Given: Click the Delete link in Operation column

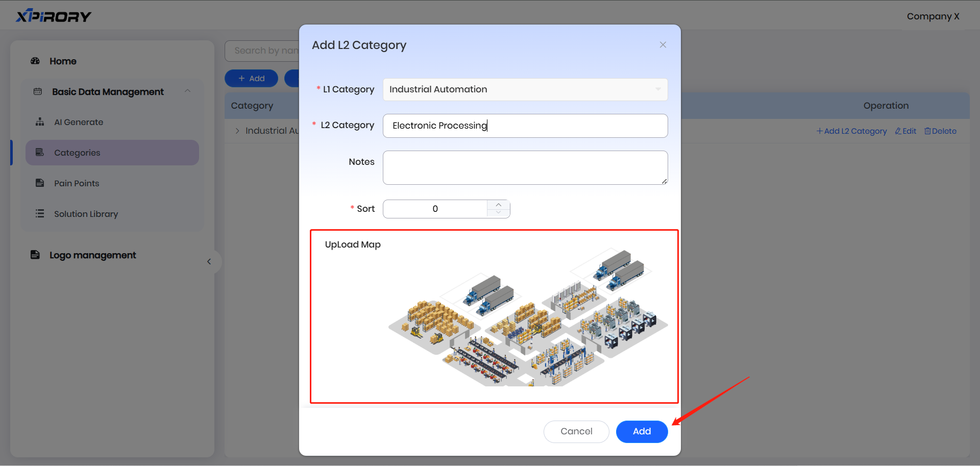Looking at the screenshot, I should [940, 131].
